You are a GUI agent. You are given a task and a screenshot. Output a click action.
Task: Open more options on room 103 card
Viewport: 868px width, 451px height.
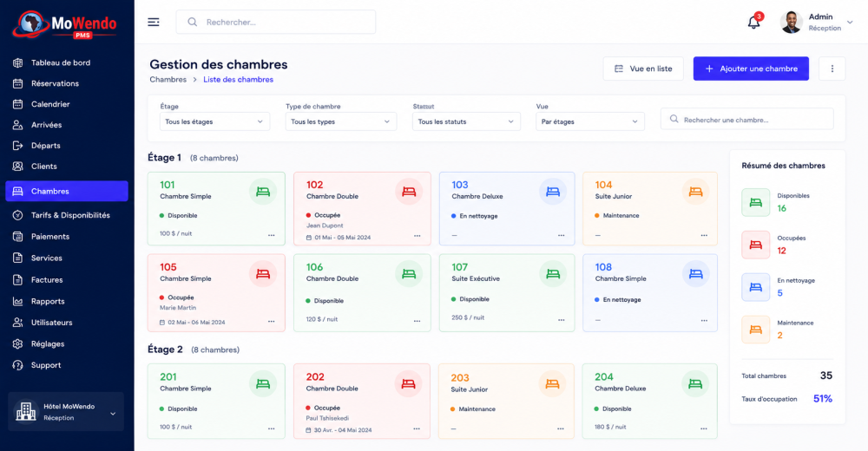(562, 235)
